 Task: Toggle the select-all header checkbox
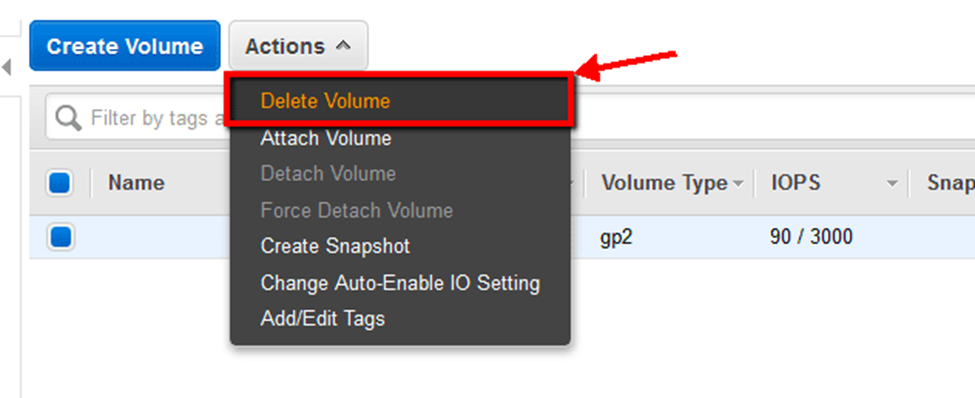pos(60,183)
